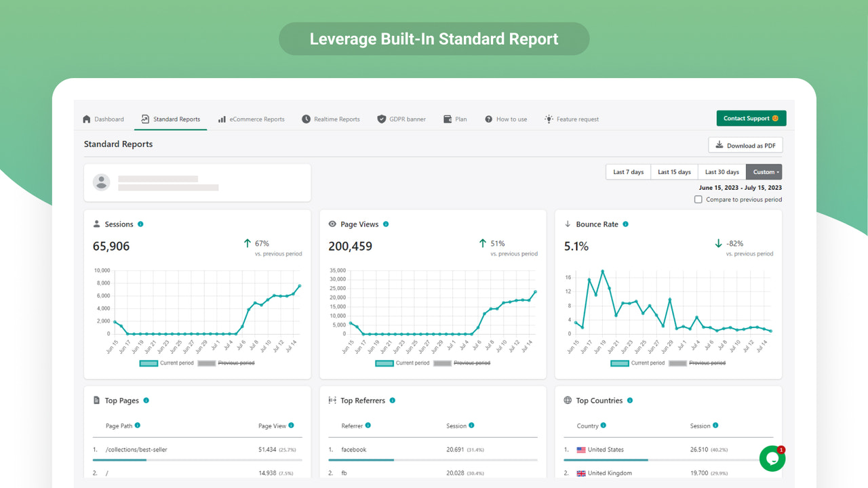Click the Realtime Reports clock icon

point(306,119)
